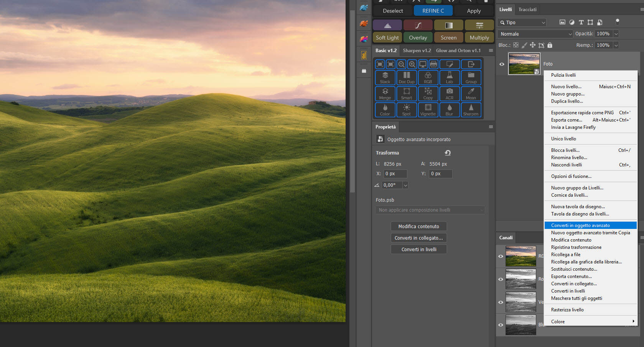This screenshot has width=644, height=347.
Task: Click the X position input field
Action: pos(395,174)
